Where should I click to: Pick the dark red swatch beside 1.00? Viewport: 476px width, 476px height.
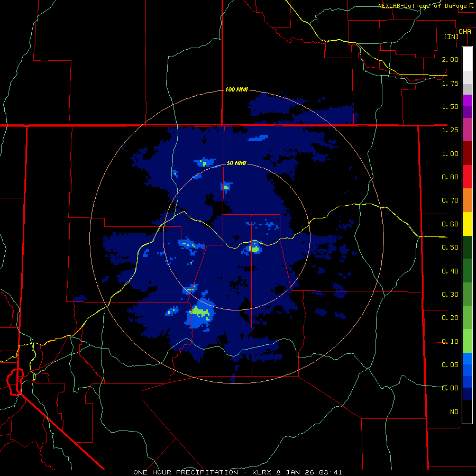pos(467,153)
